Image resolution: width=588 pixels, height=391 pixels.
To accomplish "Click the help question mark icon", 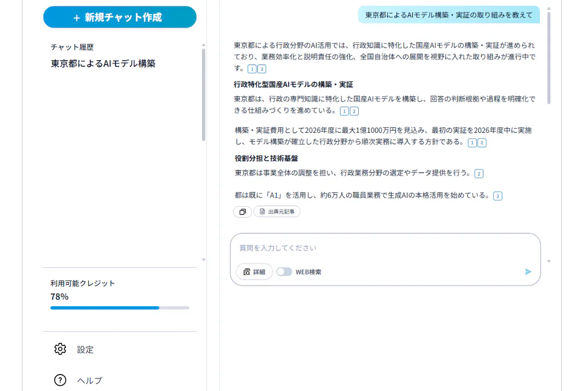I will pos(60,380).
